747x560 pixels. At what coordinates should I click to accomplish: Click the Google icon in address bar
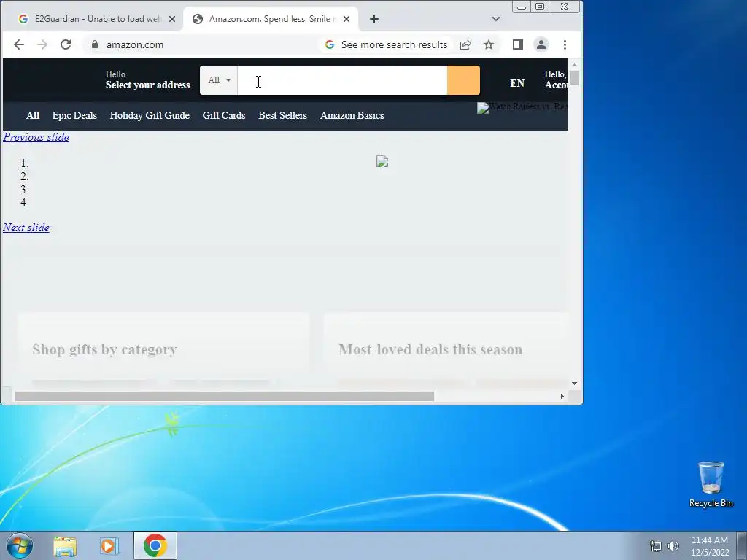coord(330,44)
